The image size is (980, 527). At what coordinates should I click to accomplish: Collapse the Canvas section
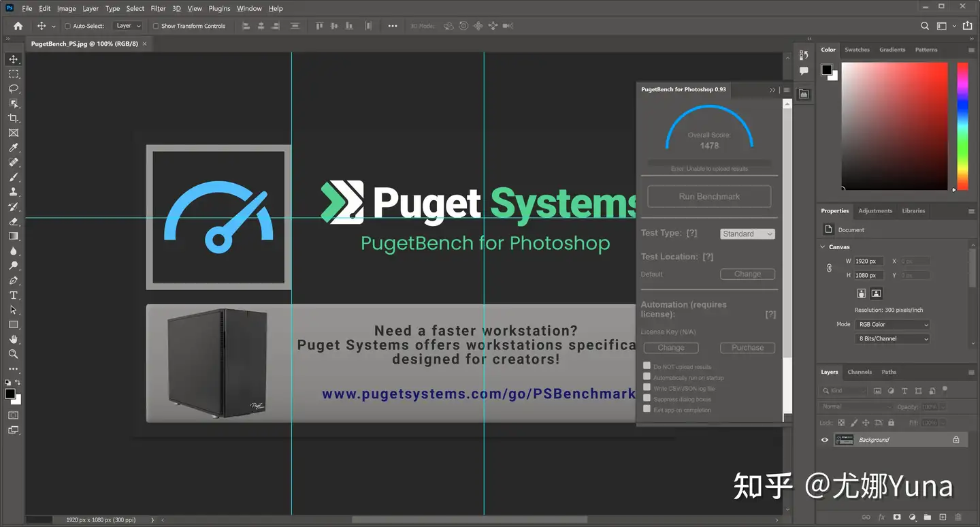(823, 247)
